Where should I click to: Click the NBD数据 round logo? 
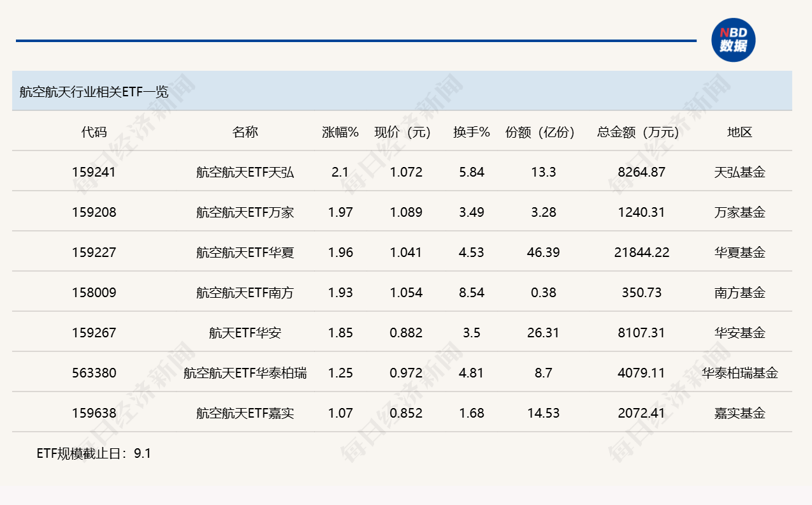pos(733,40)
